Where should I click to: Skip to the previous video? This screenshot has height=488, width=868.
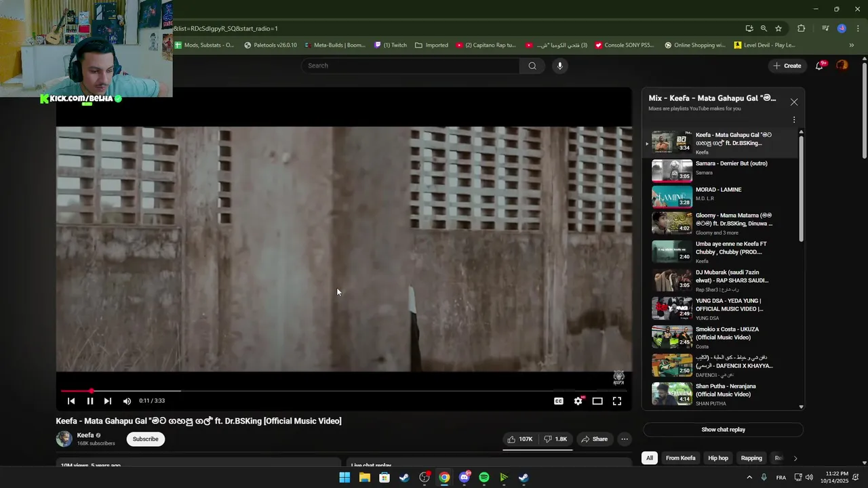coord(71,401)
